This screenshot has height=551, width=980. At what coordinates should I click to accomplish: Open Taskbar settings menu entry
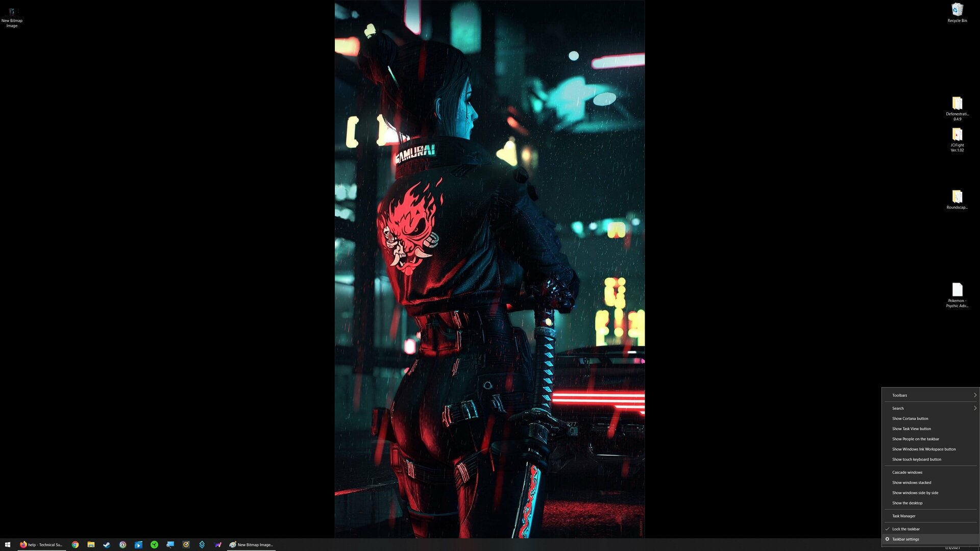[x=930, y=539]
